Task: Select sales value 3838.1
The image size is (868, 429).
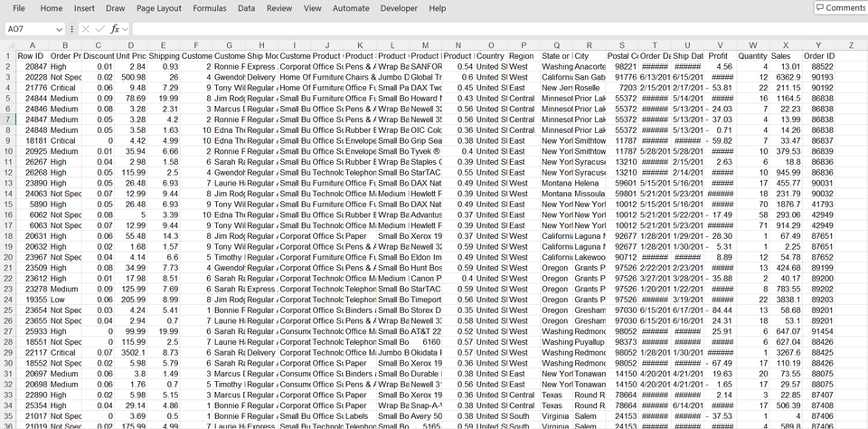Action: coord(786,300)
